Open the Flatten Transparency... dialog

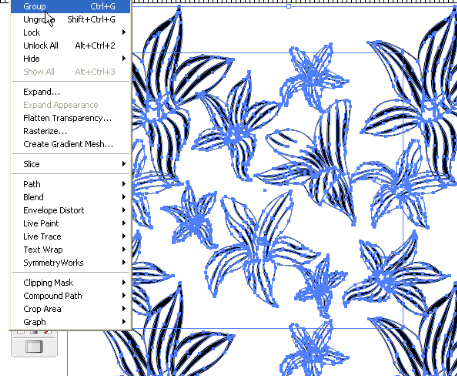click(x=70, y=118)
